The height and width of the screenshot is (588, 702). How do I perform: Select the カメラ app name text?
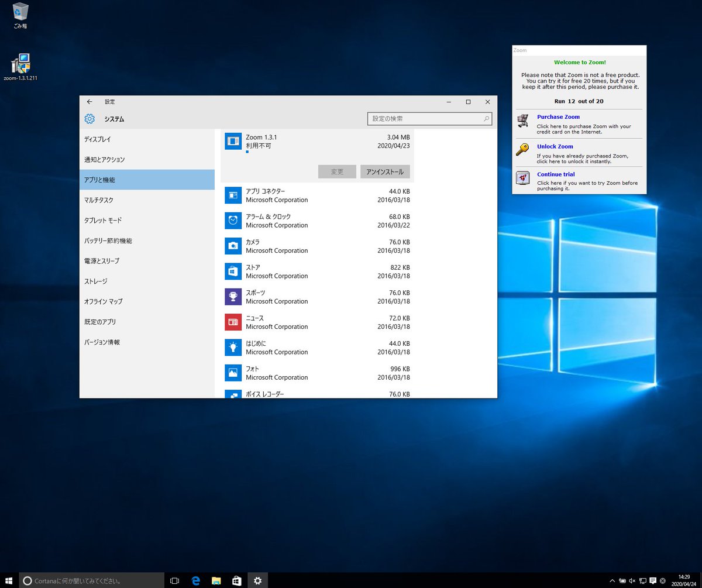click(253, 242)
